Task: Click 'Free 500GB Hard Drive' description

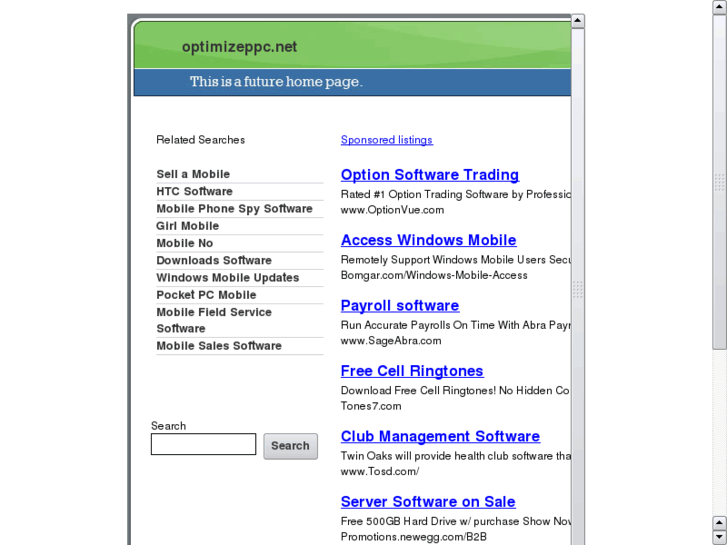Action: point(456,521)
